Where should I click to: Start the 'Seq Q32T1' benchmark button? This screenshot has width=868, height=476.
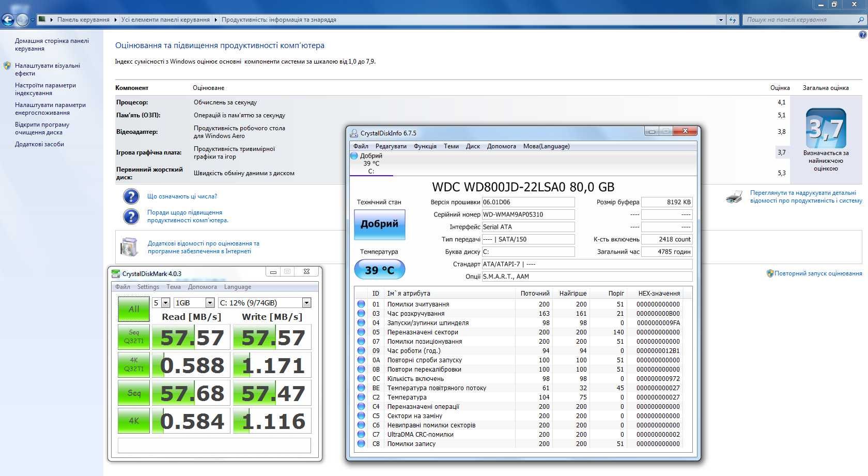click(x=134, y=336)
